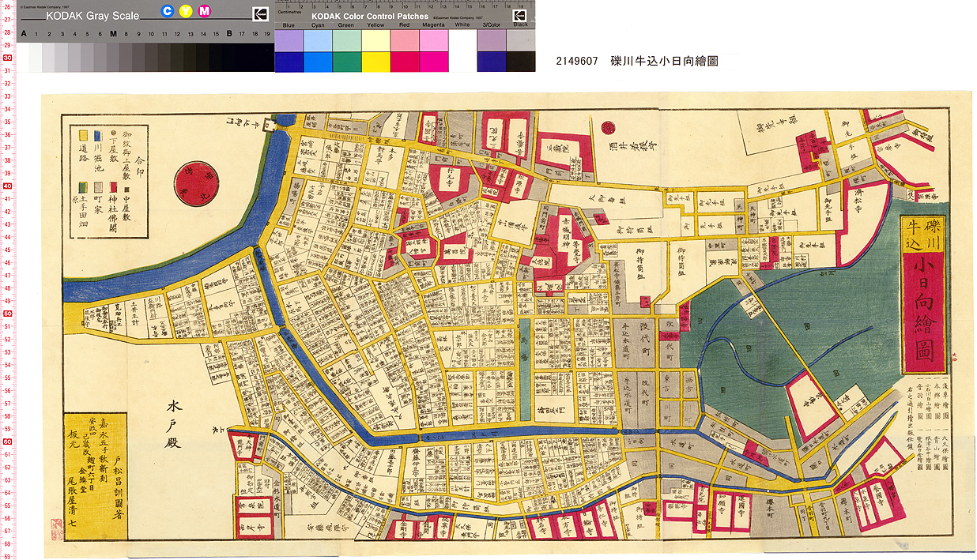Click the yellow 牛込 title box
Viewport: 977px width, 560px height.
pyautogui.click(x=914, y=234)
